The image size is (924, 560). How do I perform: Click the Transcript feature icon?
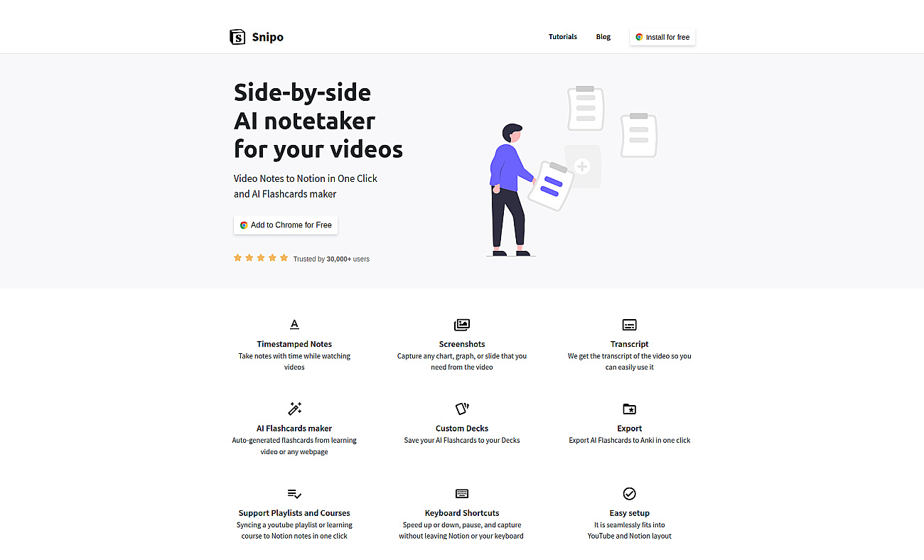[x=630, y=325]
